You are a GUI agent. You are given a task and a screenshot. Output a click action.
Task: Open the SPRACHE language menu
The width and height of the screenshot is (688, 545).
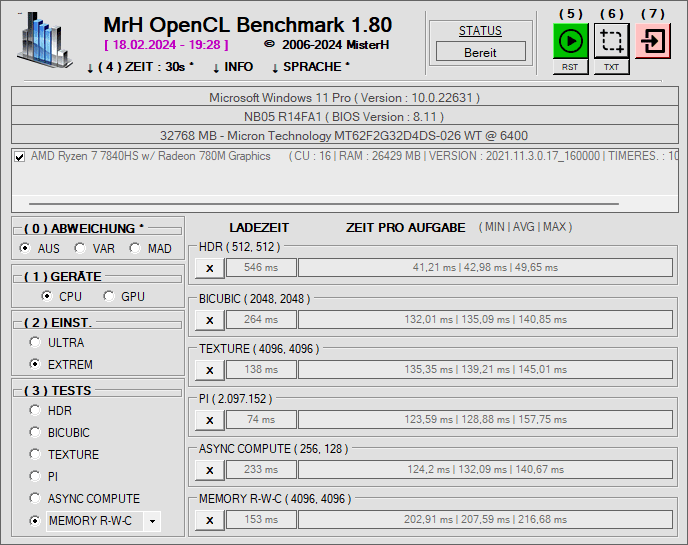(311, 67)
